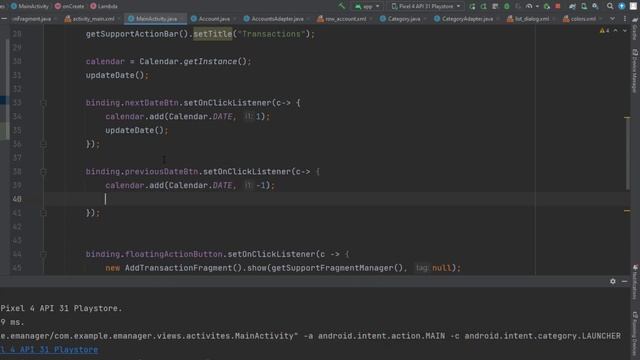Show hidden editor tabs chevron
The width and height of the screenshot is (640, 360).
(x=612, y=19)
